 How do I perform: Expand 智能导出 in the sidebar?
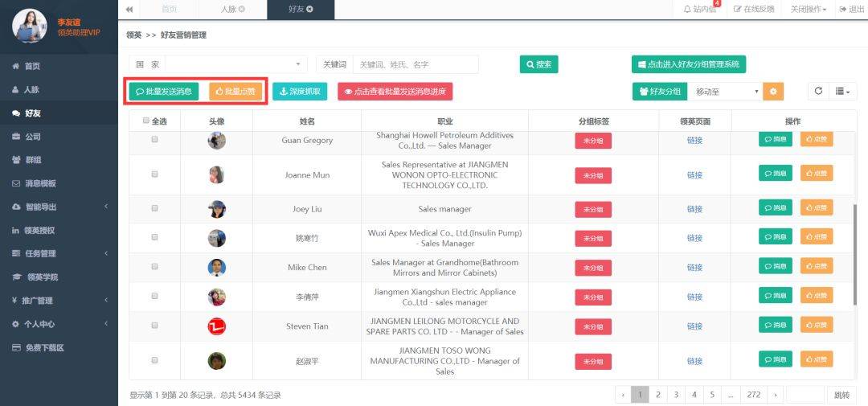click(59, 207)
